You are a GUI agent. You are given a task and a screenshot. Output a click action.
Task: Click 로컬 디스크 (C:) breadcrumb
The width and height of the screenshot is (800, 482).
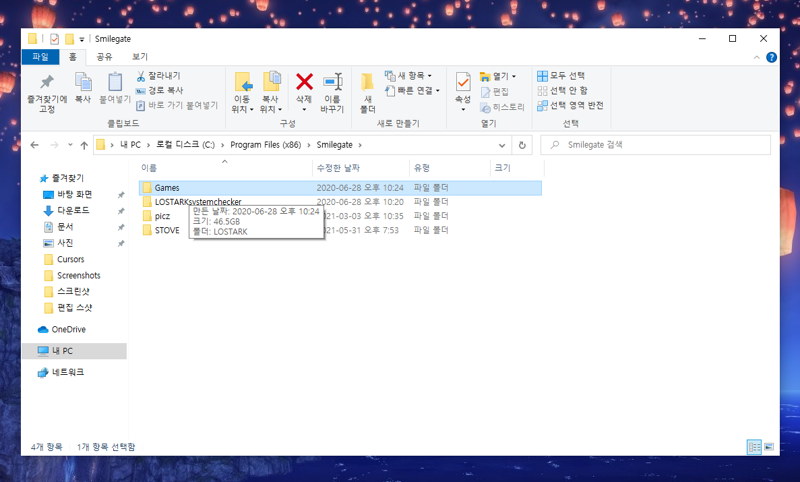coord(185,145)
